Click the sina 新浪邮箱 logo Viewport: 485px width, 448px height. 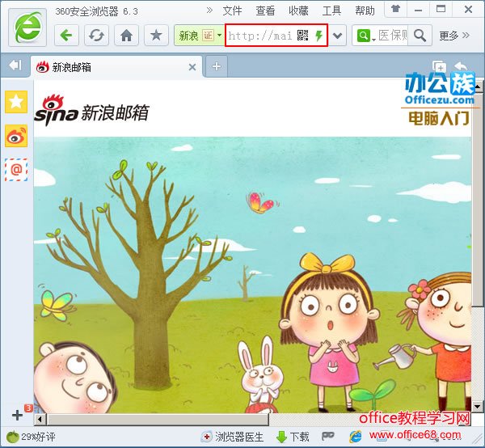pyautogui.click(x=92, y=111)
